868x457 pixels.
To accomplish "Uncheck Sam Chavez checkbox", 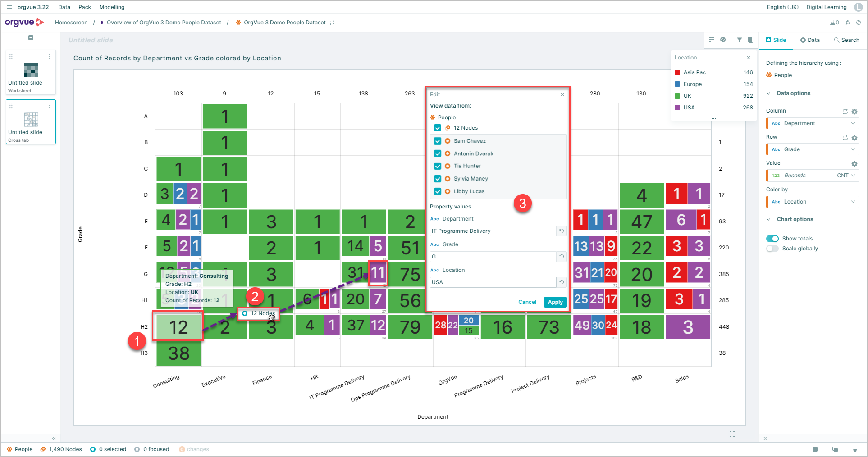I will tap(438, 141).
